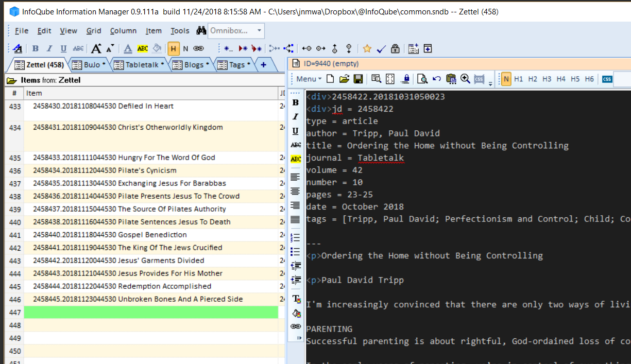
Task: Switch to the Tags tab
Action: click(233, 64)
